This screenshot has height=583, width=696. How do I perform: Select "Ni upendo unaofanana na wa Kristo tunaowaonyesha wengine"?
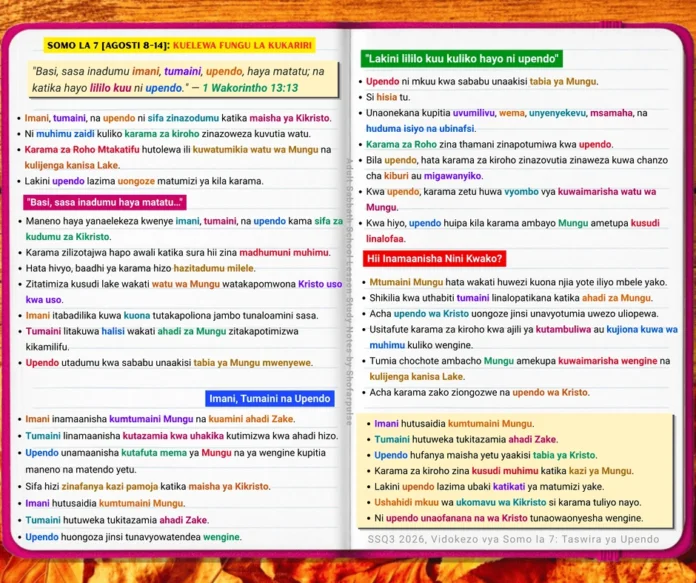click(509, 518)
